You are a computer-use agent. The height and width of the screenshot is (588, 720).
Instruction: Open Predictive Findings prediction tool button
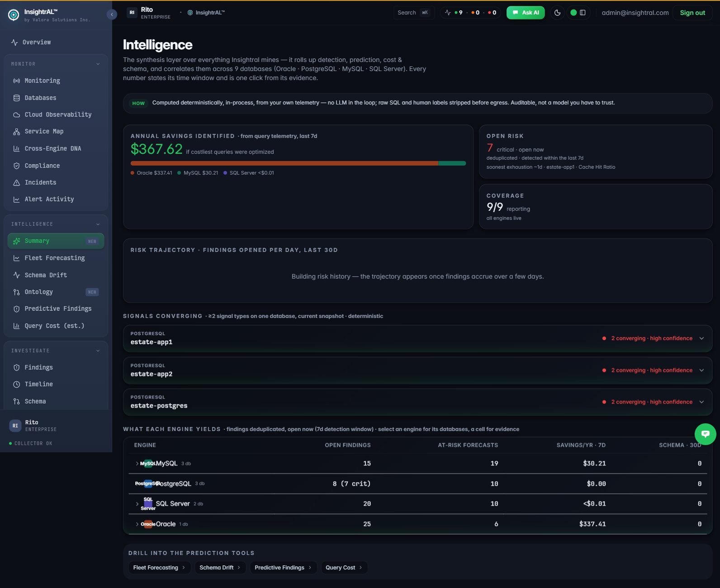283,568
